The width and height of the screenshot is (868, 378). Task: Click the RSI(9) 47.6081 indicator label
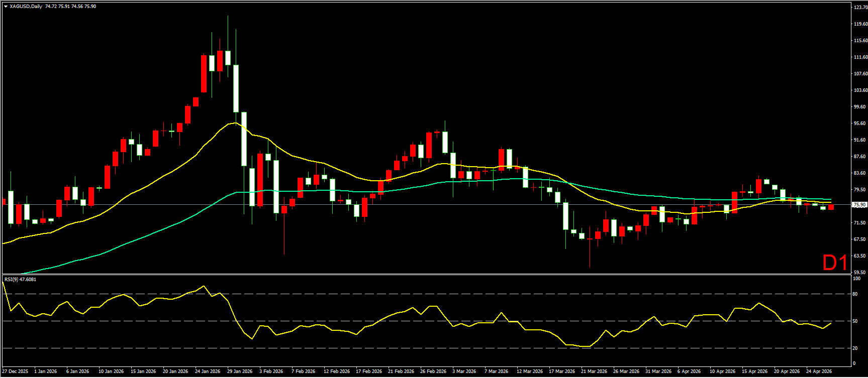click(x=20, y=279)
